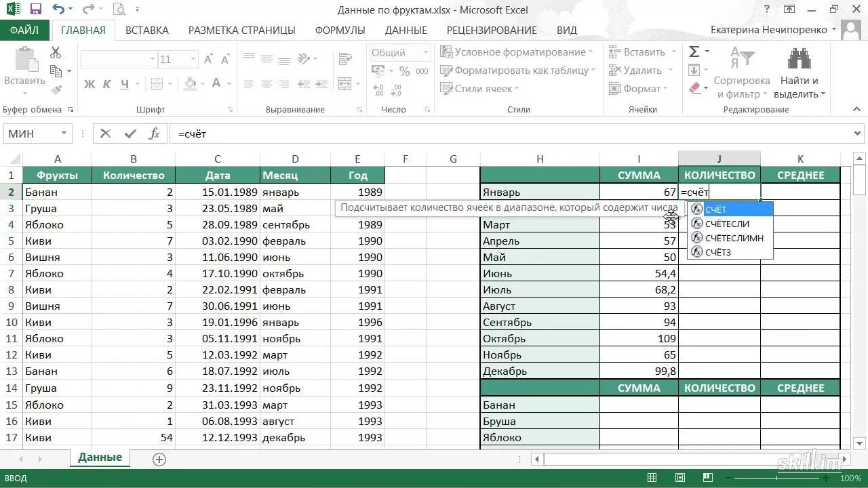The width and height of the screenshot is (868, 488).
Task: Open the Форматировать как таблицу dropdown
Action: (518, 70)
